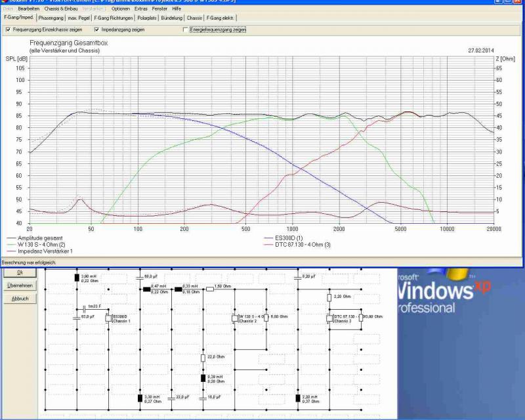Switch to the Phasengang tab

pos(50,18)
